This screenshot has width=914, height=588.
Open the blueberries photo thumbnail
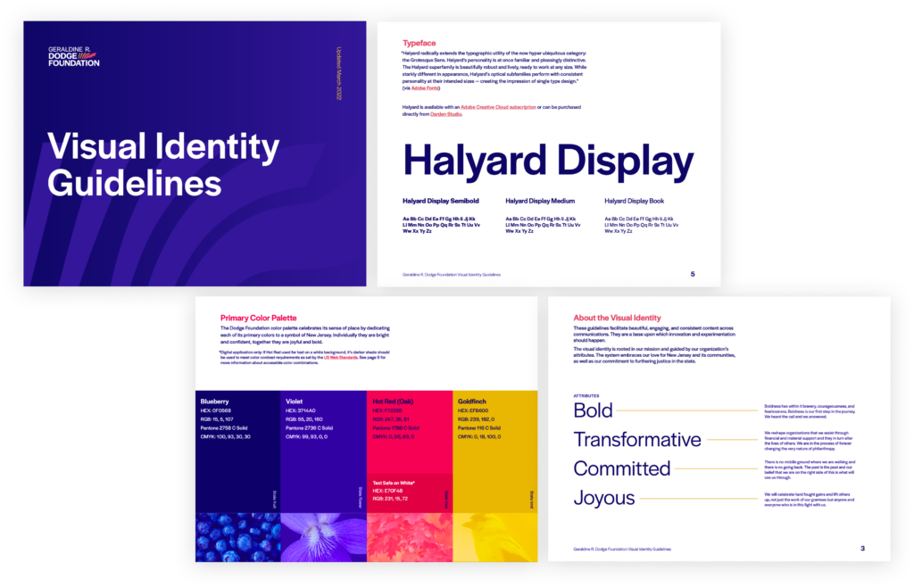[x=237, y=537]
